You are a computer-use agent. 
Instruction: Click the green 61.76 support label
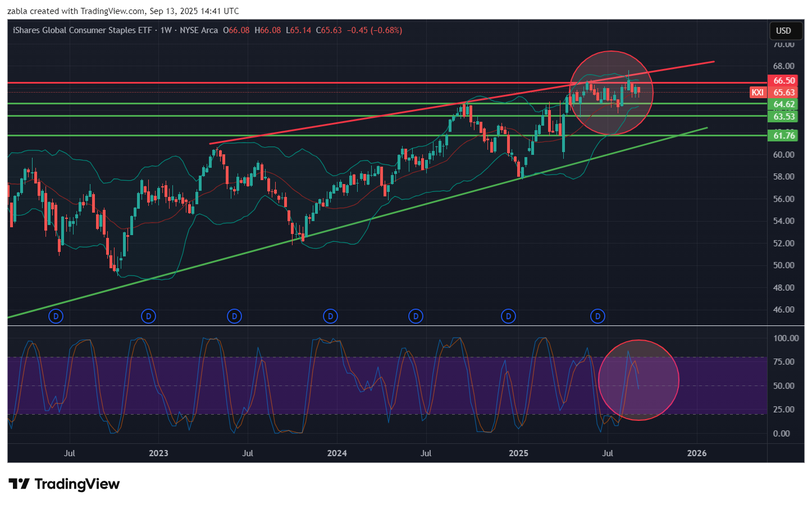click(784, 136)
